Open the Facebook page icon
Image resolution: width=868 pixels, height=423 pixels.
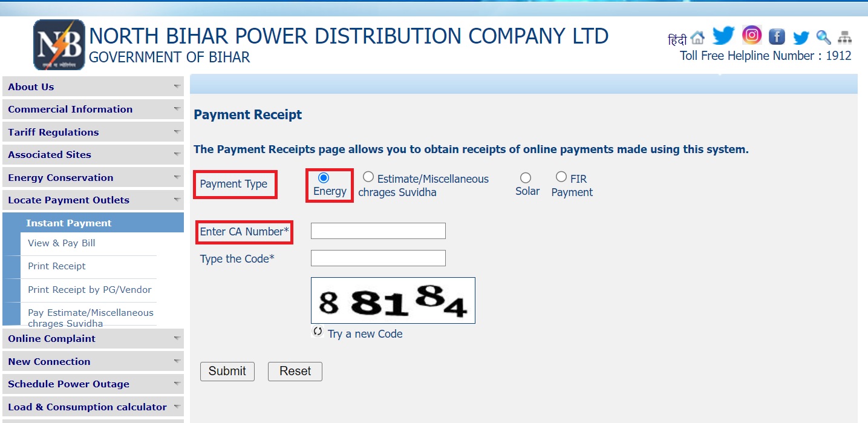click(776, 36)
